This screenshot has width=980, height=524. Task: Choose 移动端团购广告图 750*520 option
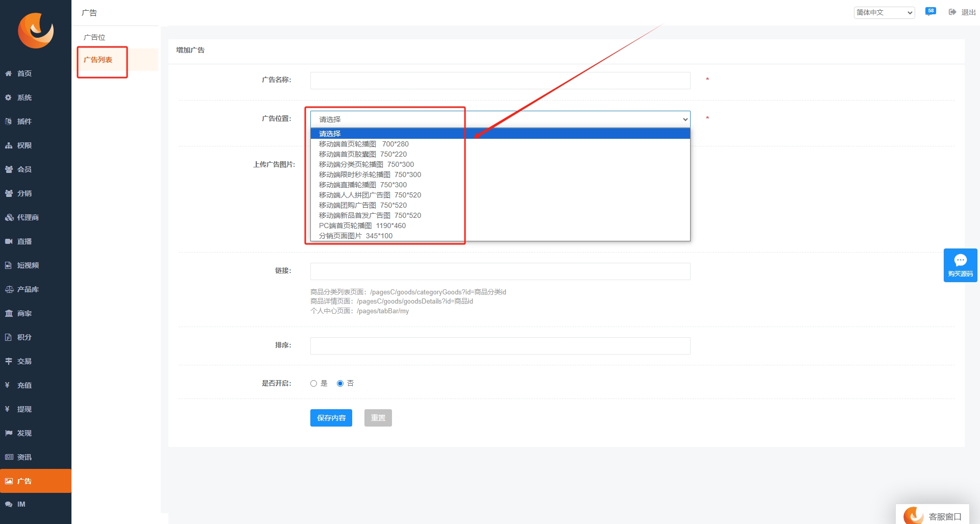(x=500, y=205)
